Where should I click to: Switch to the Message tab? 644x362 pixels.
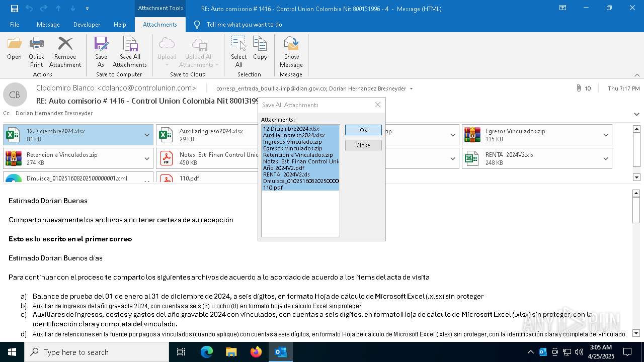point(48,24)
